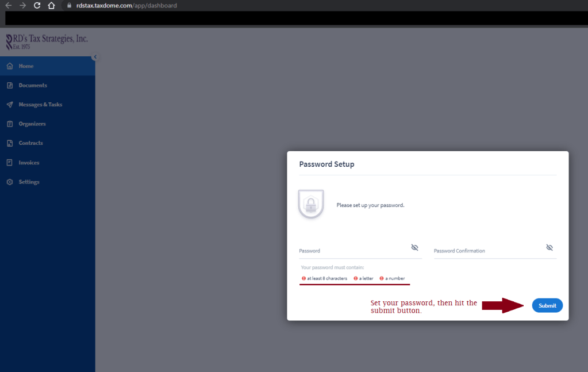The width and height of the screenshot is (588, 372).
Task: Toggle visibility of the Password field
Action: click(414, 247)
